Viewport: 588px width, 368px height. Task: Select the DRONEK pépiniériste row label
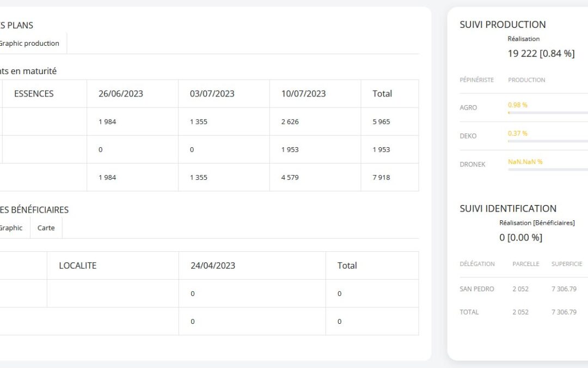[473, 164]
